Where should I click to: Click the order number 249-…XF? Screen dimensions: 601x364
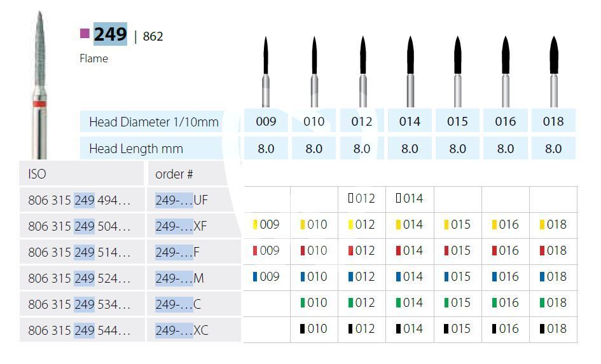click(x=181, y=226)
